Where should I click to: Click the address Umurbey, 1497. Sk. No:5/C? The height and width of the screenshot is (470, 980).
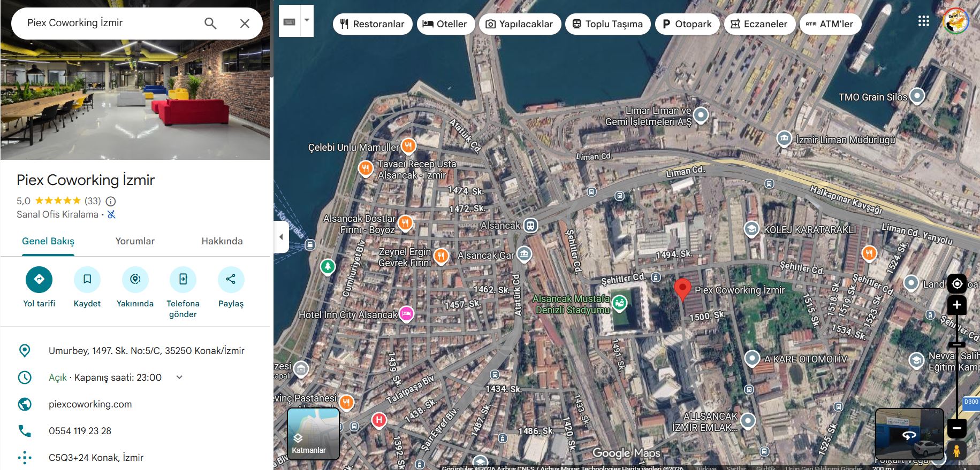click(x=147, y=351)
